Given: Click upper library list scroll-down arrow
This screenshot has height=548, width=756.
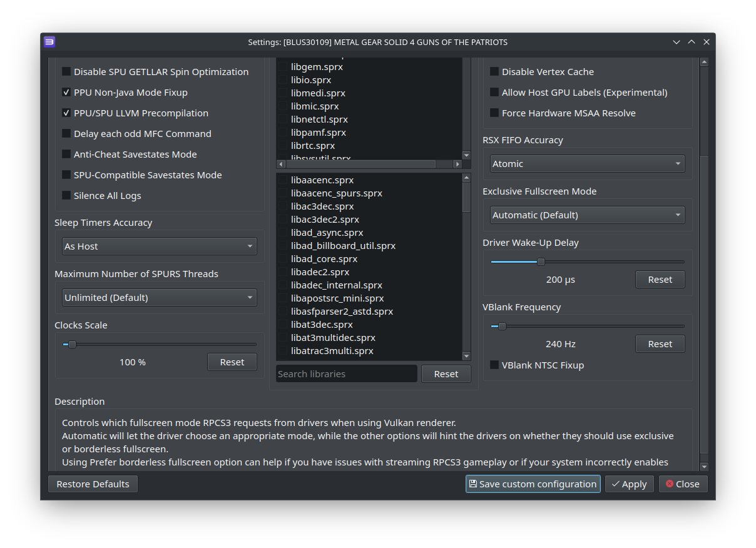Looking at the screenshot, I should coord(466,155).
